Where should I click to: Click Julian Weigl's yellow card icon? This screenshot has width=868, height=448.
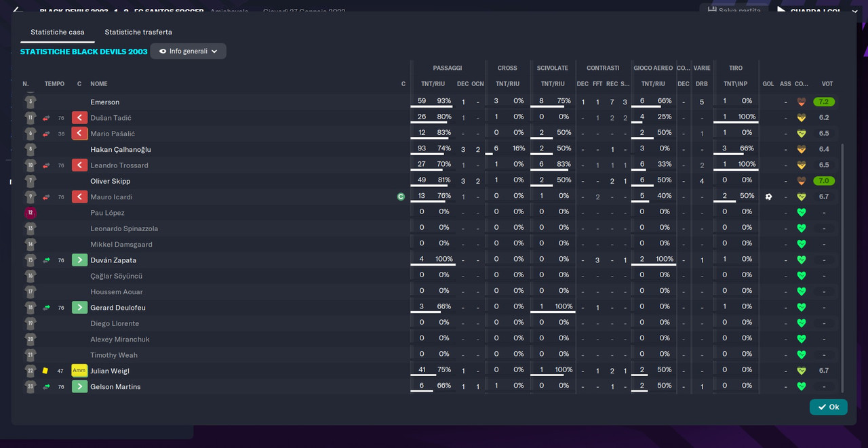[45, 371]
